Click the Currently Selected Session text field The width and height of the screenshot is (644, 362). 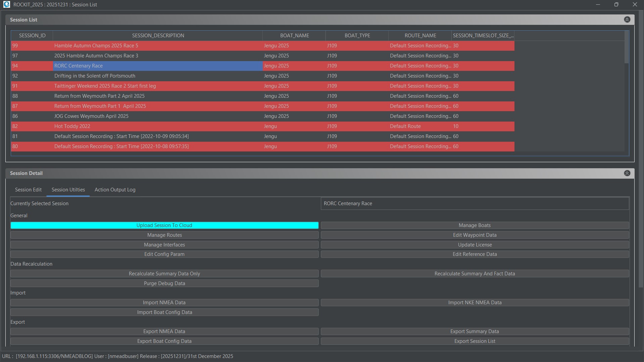(x=475, y=203)
